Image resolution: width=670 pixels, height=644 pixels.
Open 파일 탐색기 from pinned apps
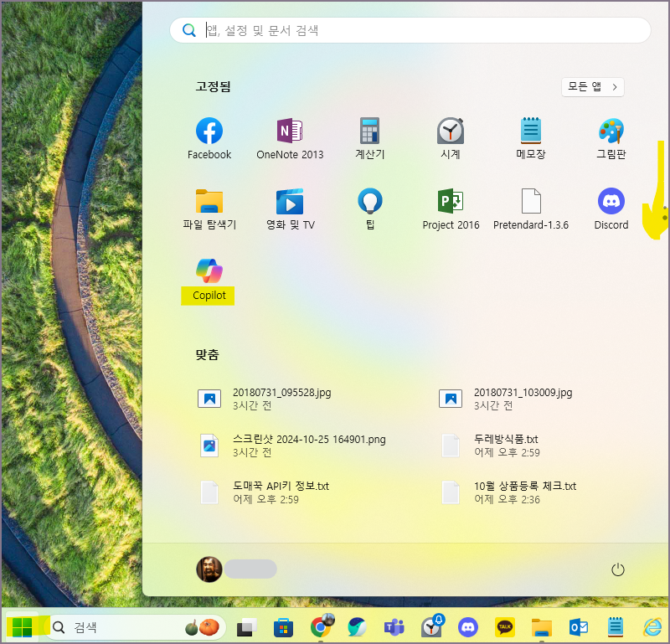click(x=209, y=209)
